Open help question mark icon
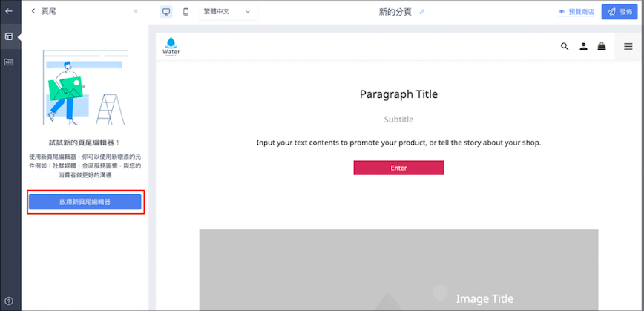Viewport: 644px width, 311px height. click(x=9, y=301)
